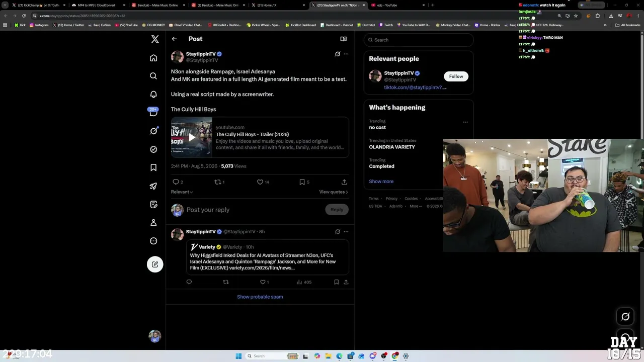Bookmark the main post
This screenshot has height=362, width=644.
click(x=302, y=182)
